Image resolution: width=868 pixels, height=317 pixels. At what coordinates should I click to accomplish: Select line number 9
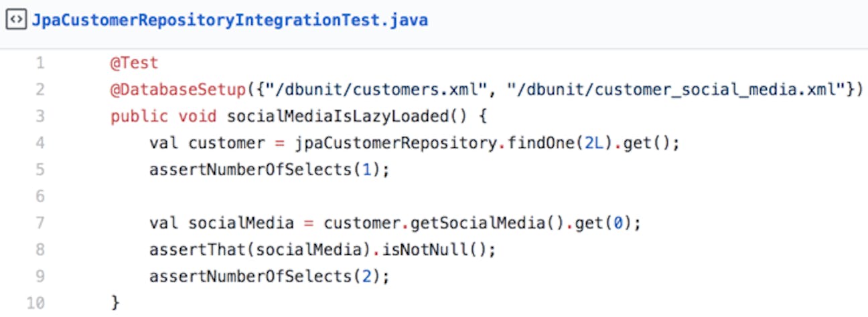[40, 276]
